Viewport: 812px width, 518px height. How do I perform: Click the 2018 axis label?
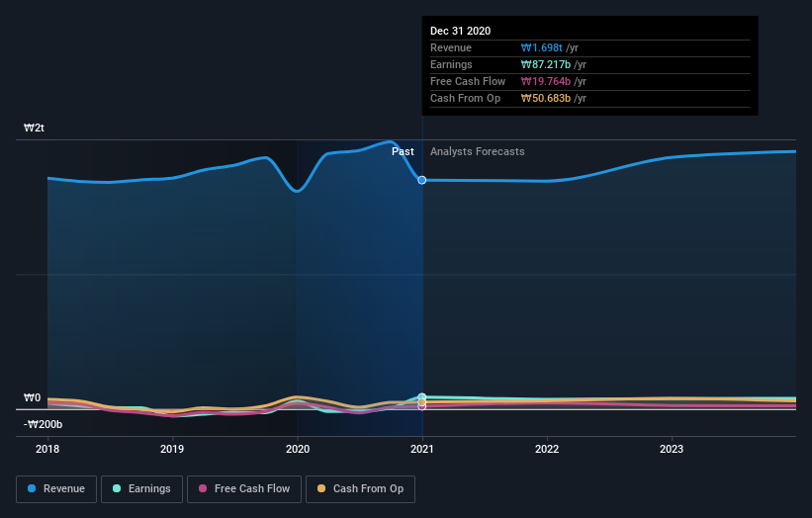pos(47,449)
